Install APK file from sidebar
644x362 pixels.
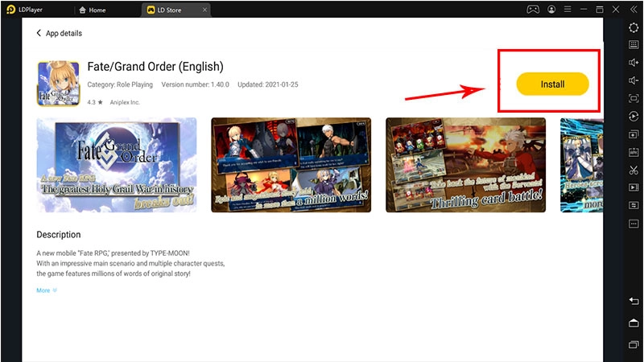(634, 152)
